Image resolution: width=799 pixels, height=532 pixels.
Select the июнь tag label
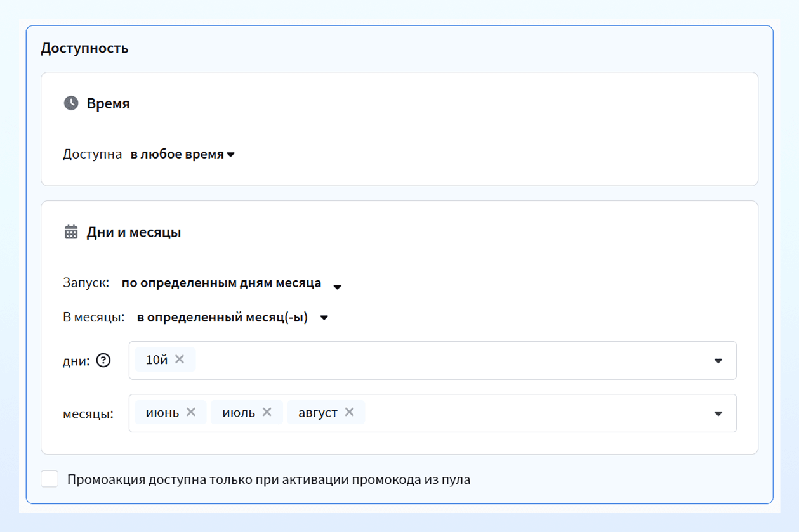[x=162, y=413]
